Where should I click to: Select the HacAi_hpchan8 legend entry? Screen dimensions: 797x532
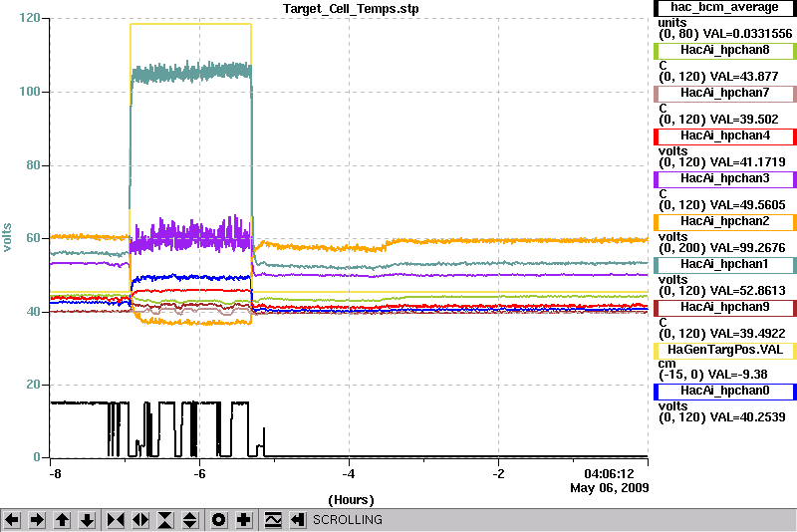(724, 50)
